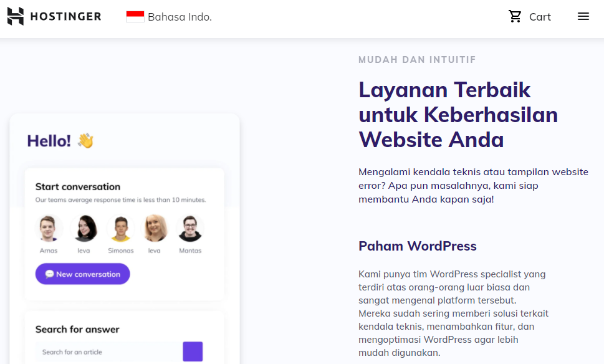Image resolution: width=604 pixels, height=364 pixels.
Task: Click the purple article search submit button
Action: [193, 352]
